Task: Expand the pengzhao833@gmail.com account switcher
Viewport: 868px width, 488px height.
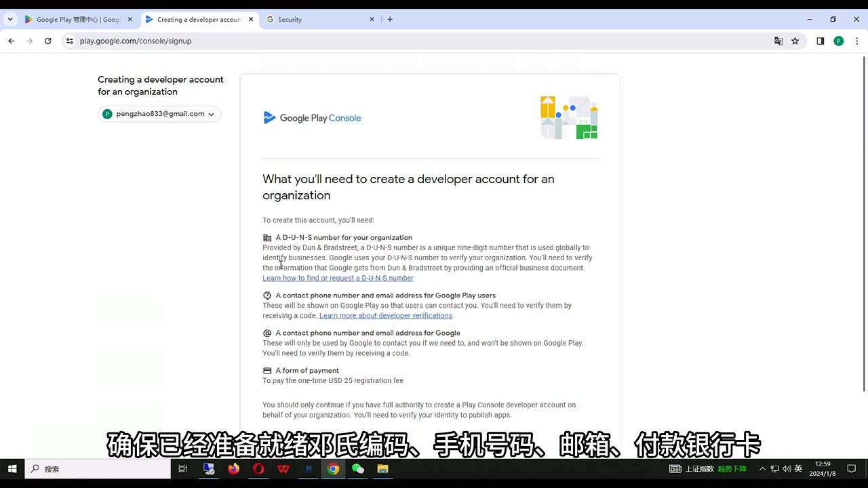Action: [x=159, y=114]
